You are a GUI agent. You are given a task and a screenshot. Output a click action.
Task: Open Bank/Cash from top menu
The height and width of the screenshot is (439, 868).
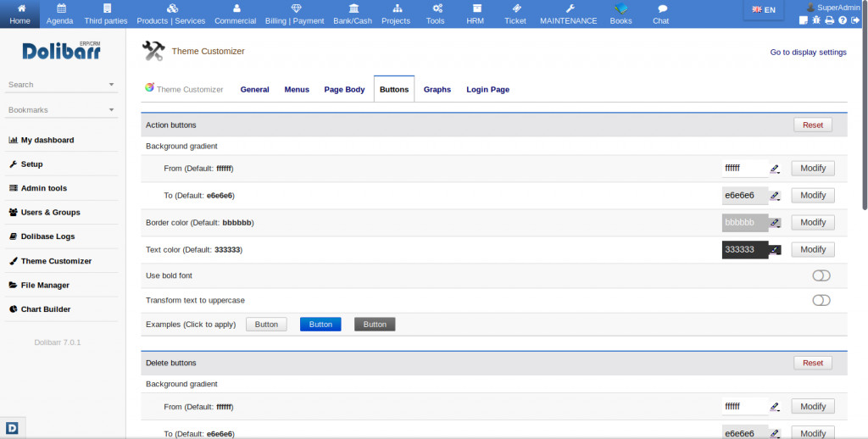pos(353,14)
